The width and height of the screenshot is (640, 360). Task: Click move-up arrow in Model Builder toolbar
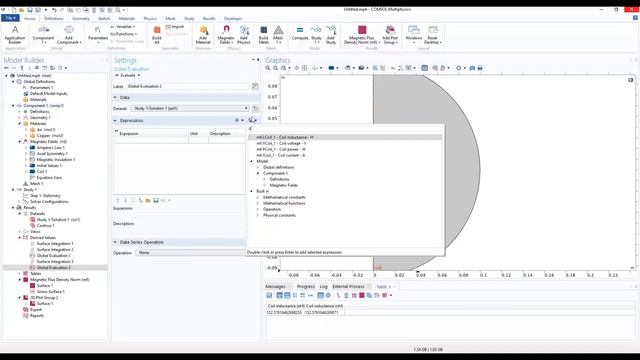[22, 68]
